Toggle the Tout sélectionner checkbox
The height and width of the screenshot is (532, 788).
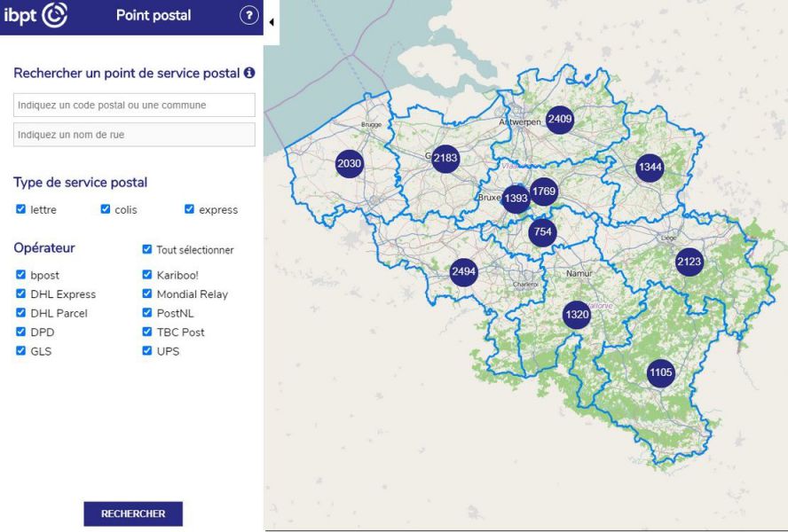point(147,250)
